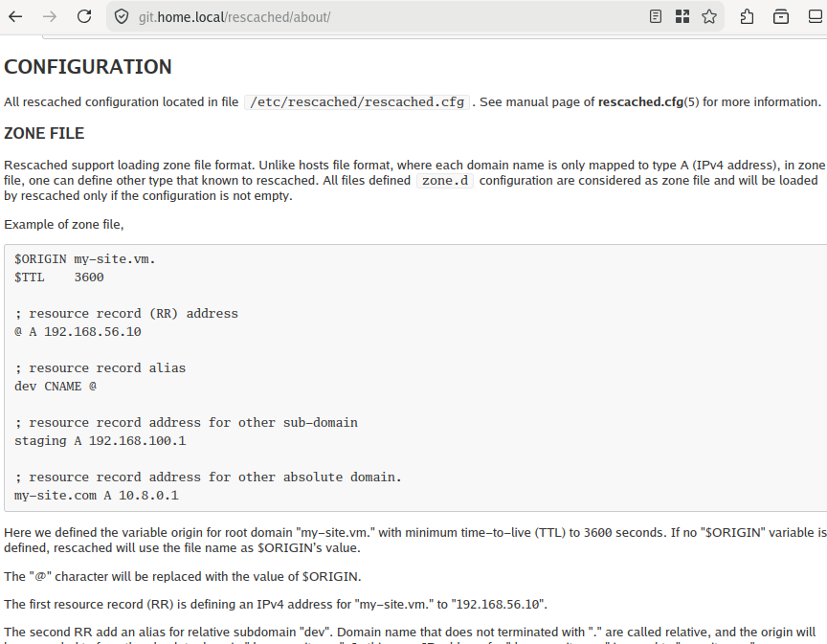Image resolution: width=827 pixels, height=644 pixels.
Task: Open the extensions puzzle icon
Action: pos(747,17)
